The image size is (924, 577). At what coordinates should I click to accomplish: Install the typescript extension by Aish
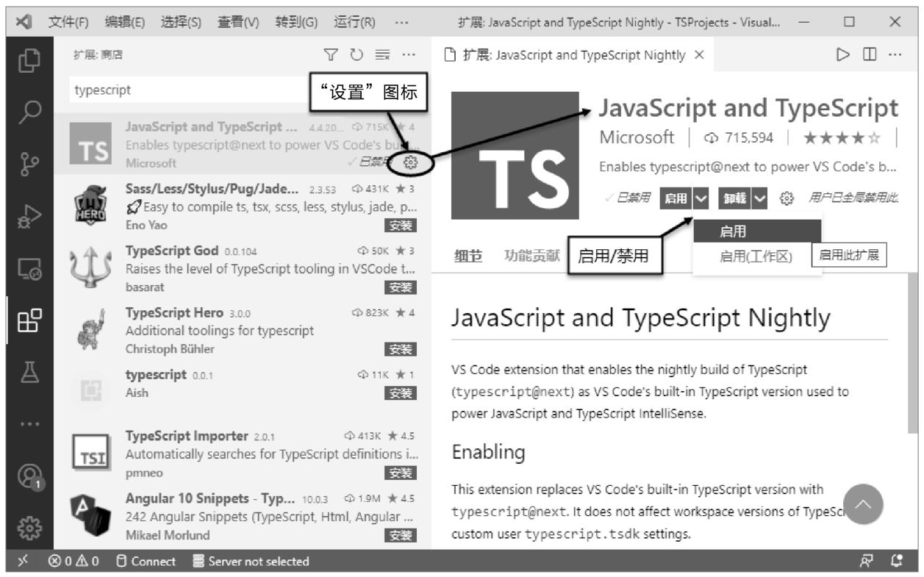401,393
